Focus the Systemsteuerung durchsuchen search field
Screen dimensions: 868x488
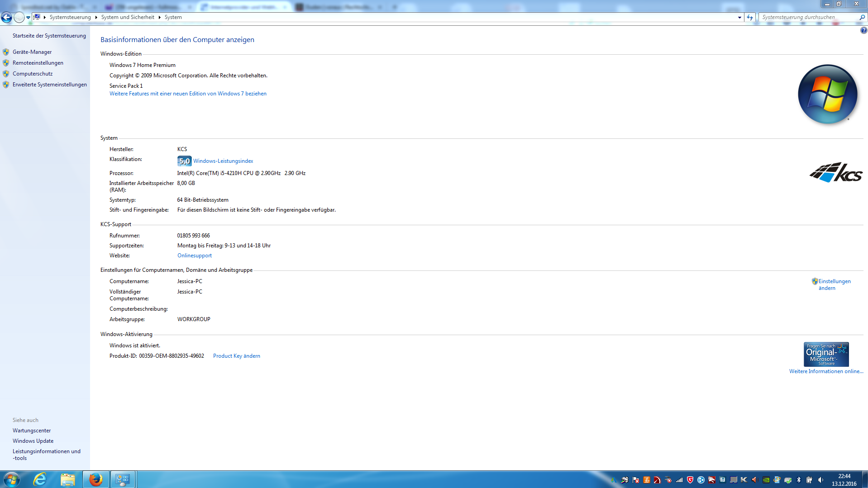pos(808,17)
